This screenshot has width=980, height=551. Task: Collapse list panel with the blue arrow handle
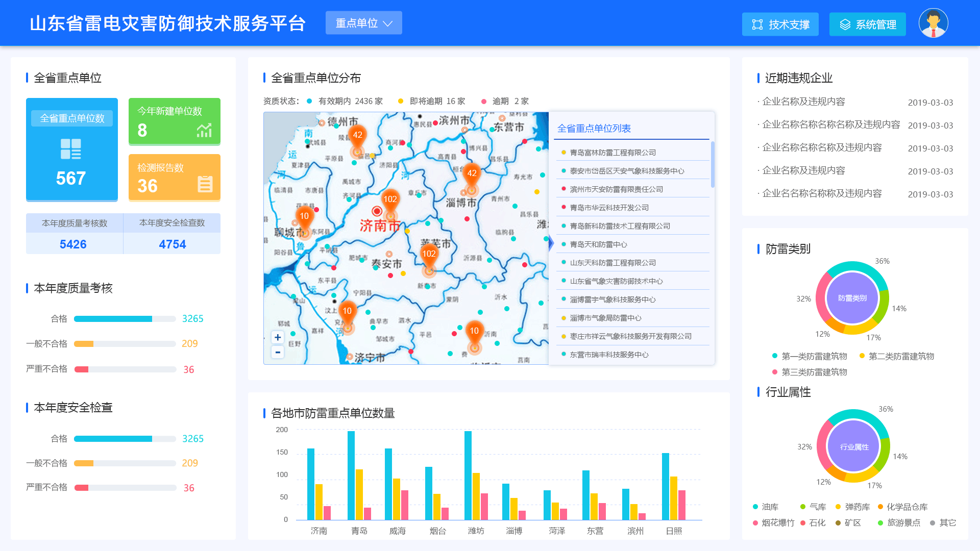click(x=551, y=243)
